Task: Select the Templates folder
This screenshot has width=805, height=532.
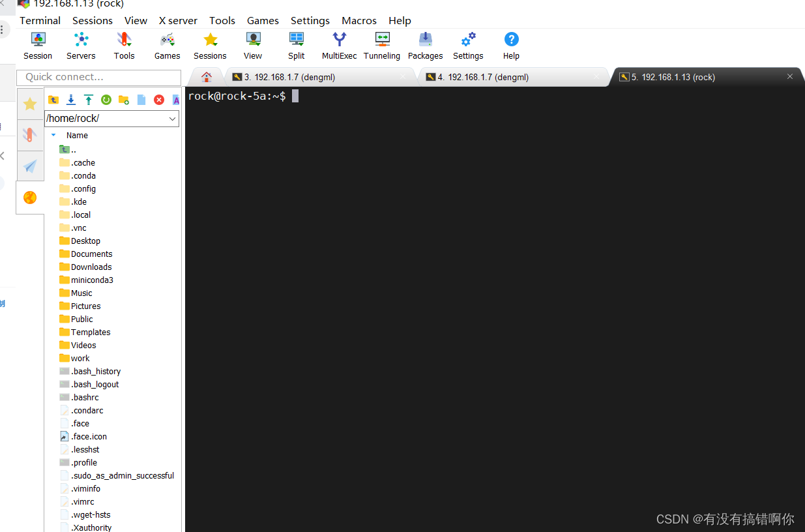Action: (x=85, y=332)
